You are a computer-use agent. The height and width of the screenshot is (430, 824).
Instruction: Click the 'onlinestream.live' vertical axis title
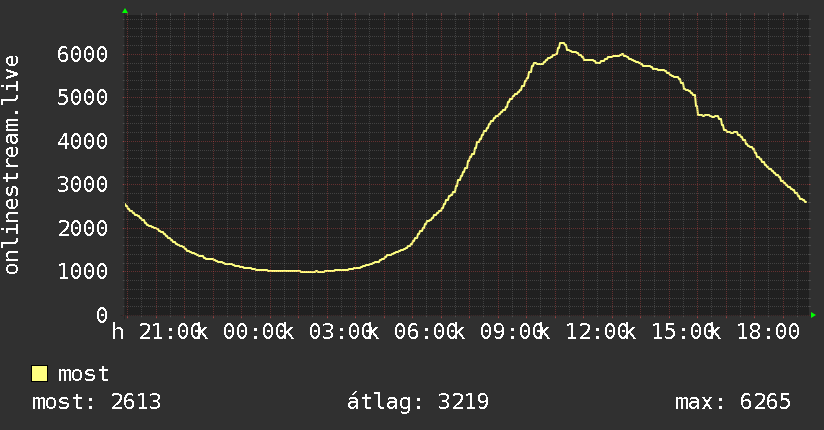tap(11, 165)
